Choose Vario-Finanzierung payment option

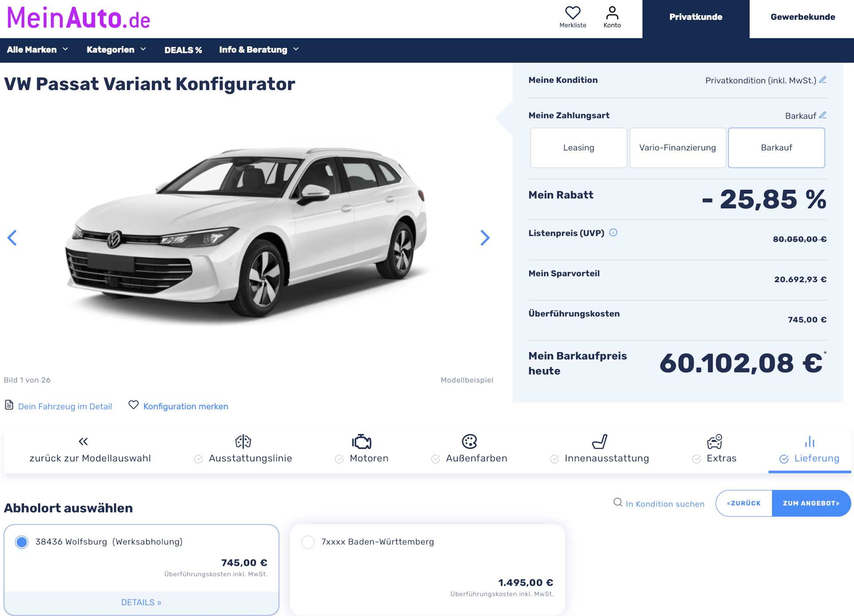[677, 148]
